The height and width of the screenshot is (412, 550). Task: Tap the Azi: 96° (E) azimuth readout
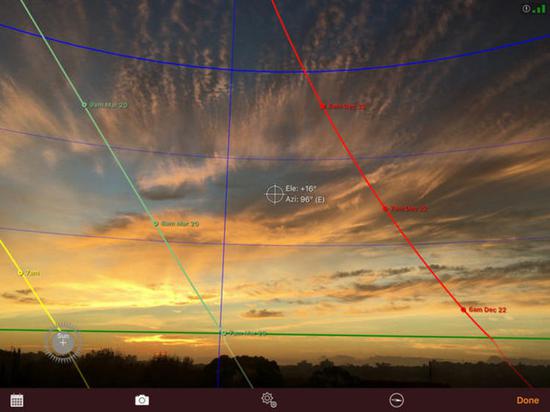305,200
